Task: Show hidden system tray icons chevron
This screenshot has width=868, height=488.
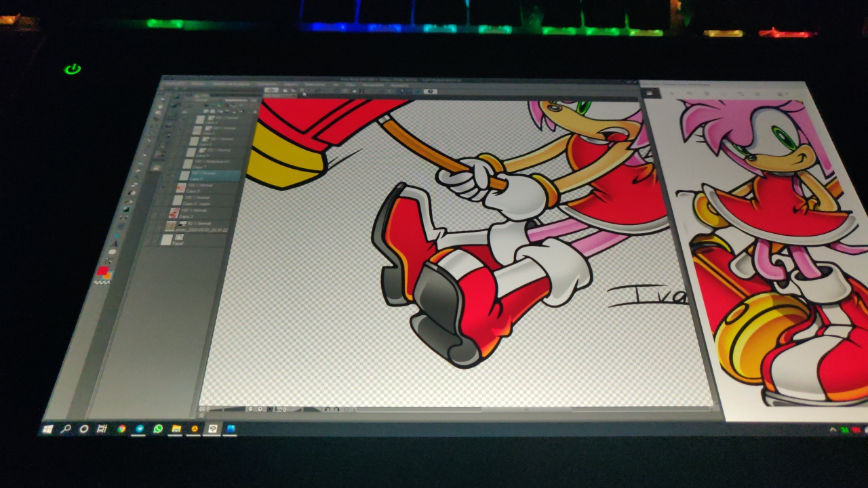Action: 833,430
